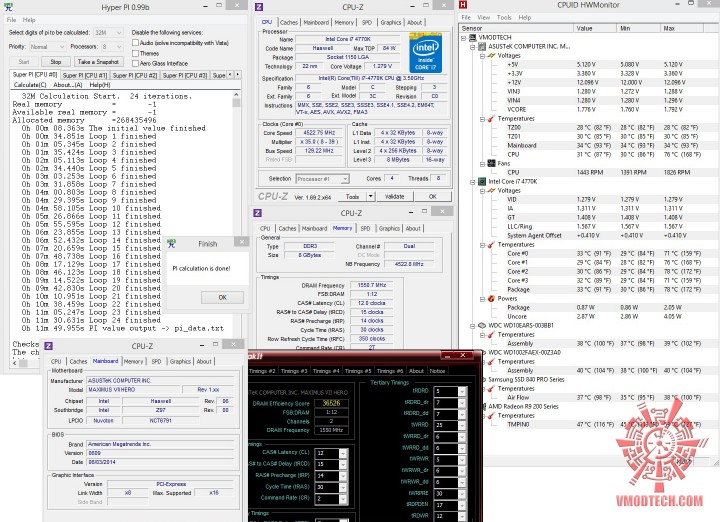Click the Intel Core i7 logo in CPU-Z
The height and width of the screenshot is (522, 720).
click(425, 53)
